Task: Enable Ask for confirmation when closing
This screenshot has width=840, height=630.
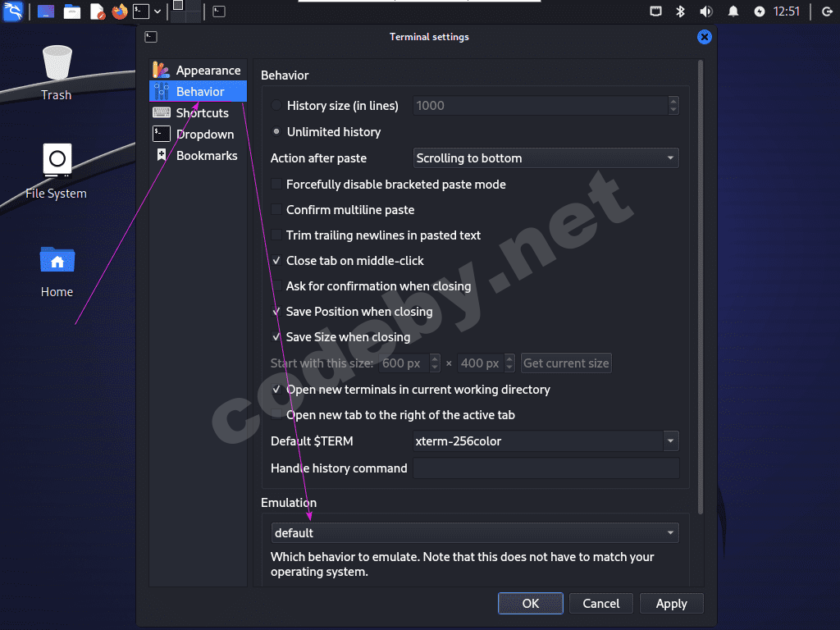Action: coord(276,286)
